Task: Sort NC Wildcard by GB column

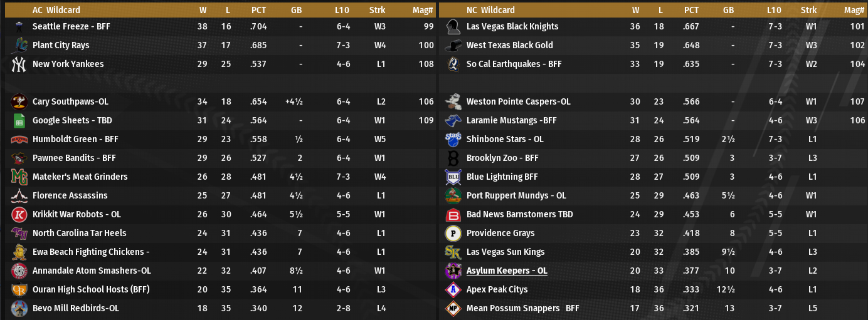Action: 728,10
